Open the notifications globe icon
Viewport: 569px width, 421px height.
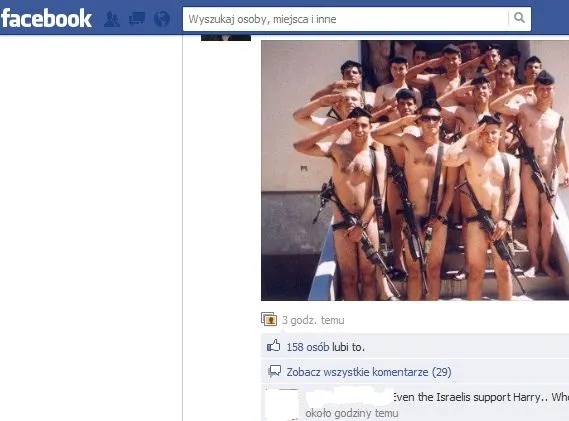[x=162, y=19]
